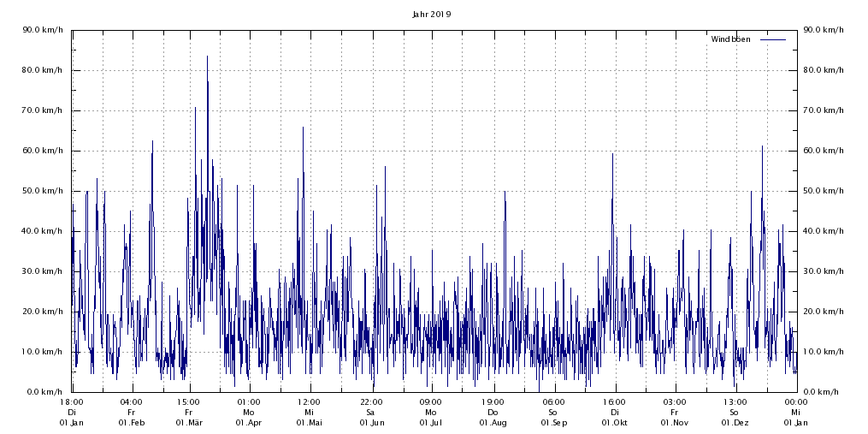
Task: Select the '01.Jan' label under 18:00
Action: click(72, 423)
